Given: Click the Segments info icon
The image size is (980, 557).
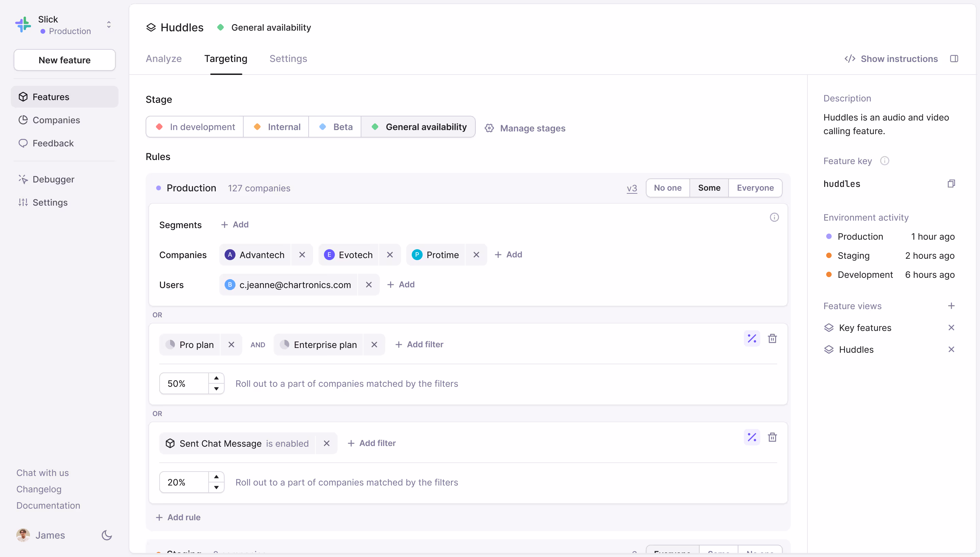Looking at the screenshot, I should point(774,217).
